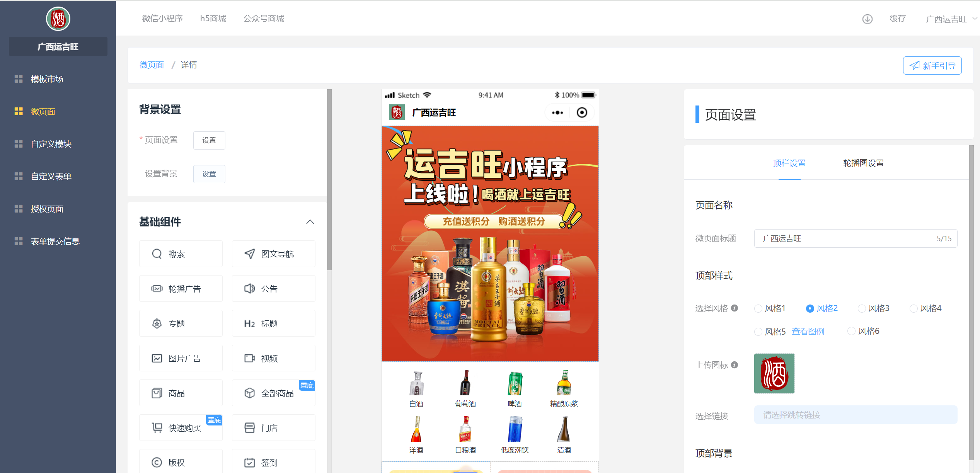Open the h5商城 tab
Screen dimensions: 980x473
(213, 19)
